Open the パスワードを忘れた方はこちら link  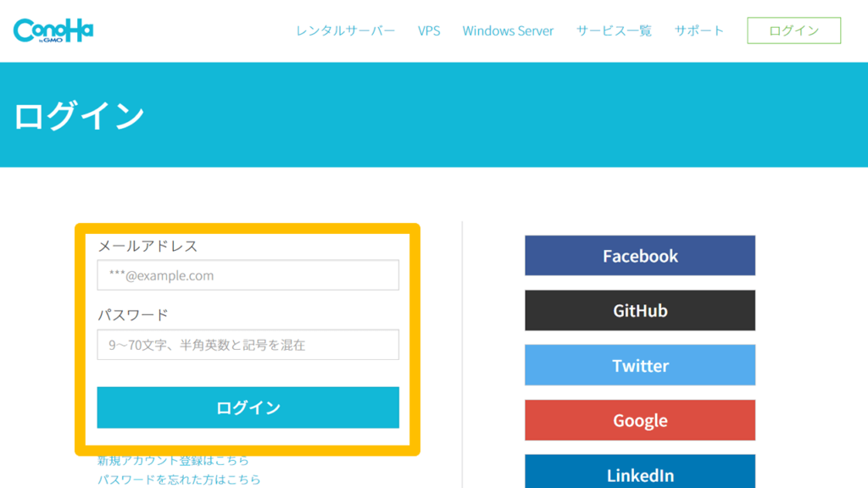[x=179, y=480]
